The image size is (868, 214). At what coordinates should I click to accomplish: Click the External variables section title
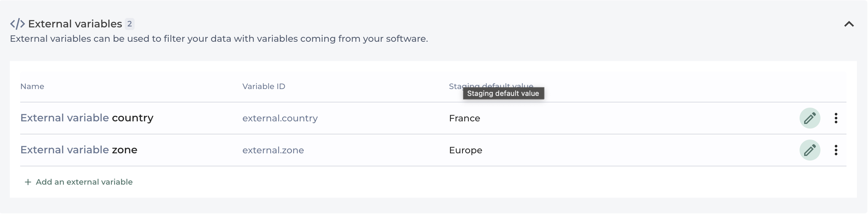click(75, 24)
